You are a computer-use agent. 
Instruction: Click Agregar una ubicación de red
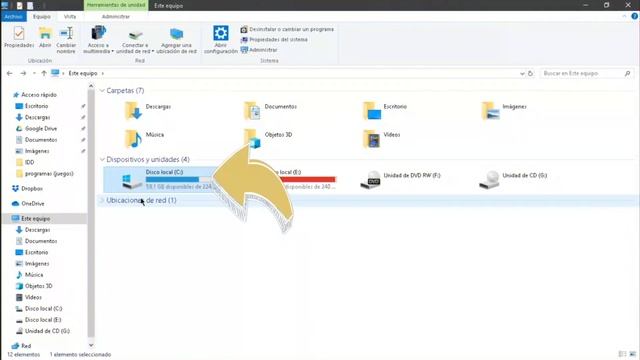177,41
